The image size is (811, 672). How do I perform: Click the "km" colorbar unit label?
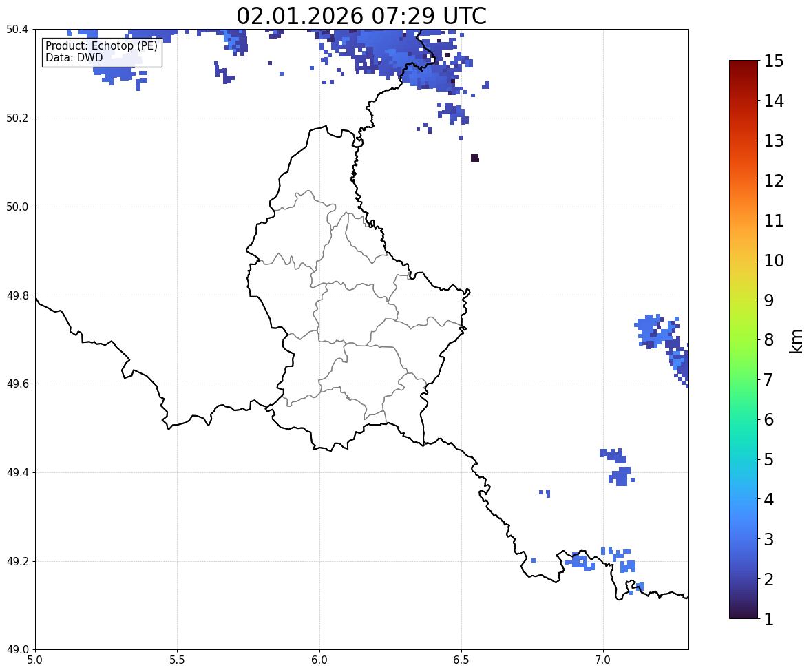pos(797,341)
